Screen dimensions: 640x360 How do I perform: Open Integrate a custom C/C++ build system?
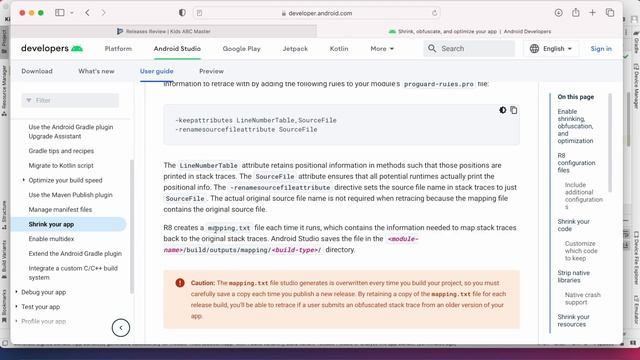coord(73,273)
